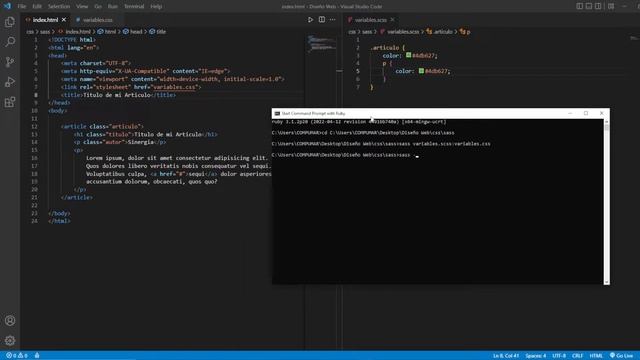Switch to the index.html tab
Screen dimensions: 640x360
click(45, 20)
